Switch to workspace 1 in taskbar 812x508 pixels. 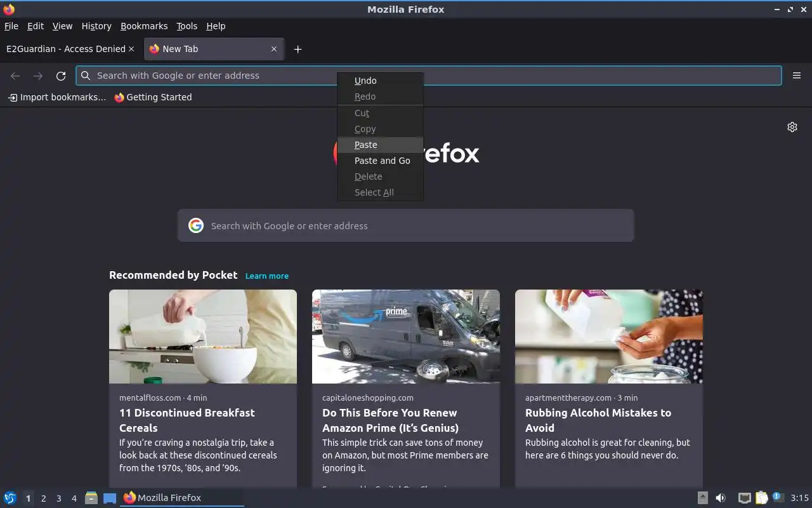(x=28, y=498)
